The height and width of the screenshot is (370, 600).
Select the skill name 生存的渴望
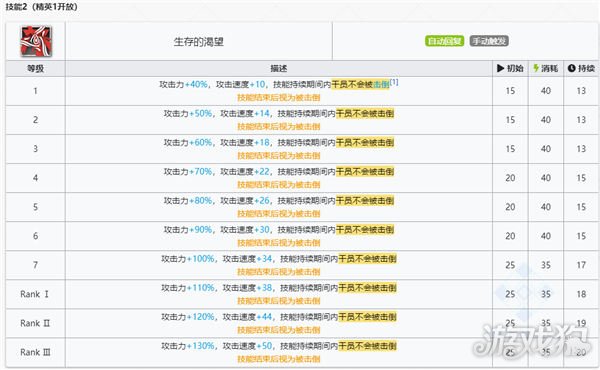(199, 42)
